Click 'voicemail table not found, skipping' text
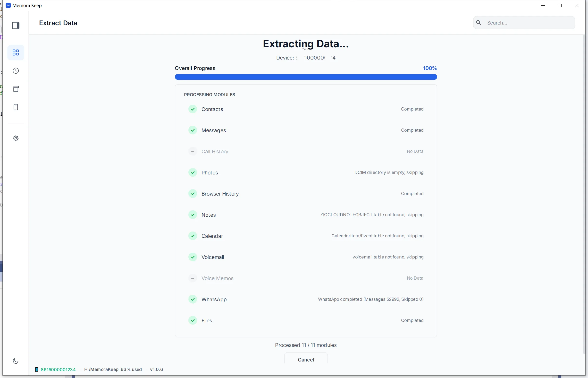 [x=388, y=257]
